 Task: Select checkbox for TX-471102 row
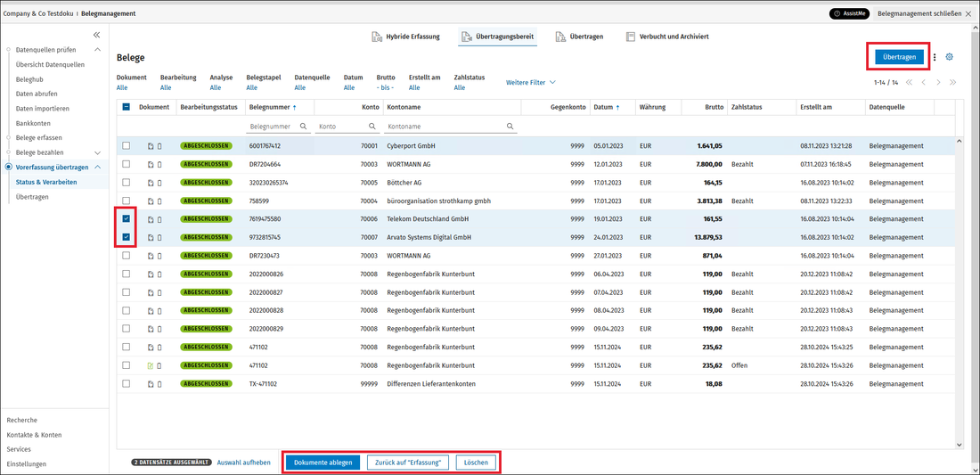[x=127, y=383]
